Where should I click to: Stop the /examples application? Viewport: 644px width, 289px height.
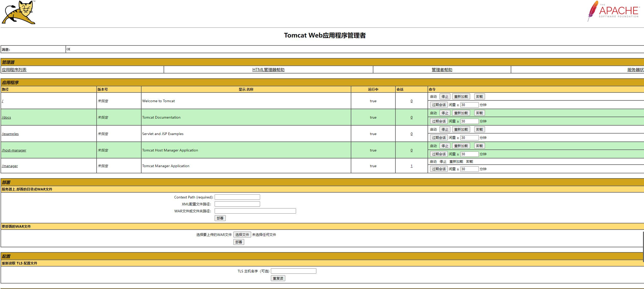click(x=445, y=130)
